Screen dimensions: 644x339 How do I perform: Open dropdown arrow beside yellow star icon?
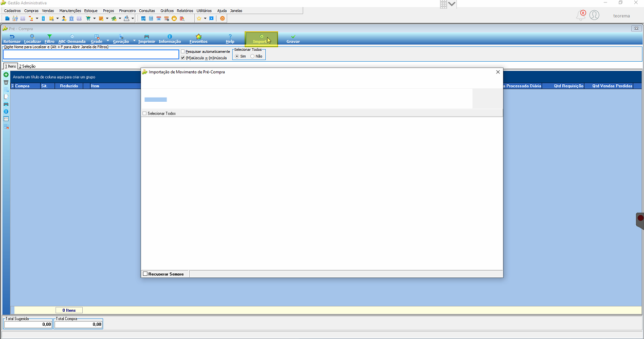[x=205, y=18]
